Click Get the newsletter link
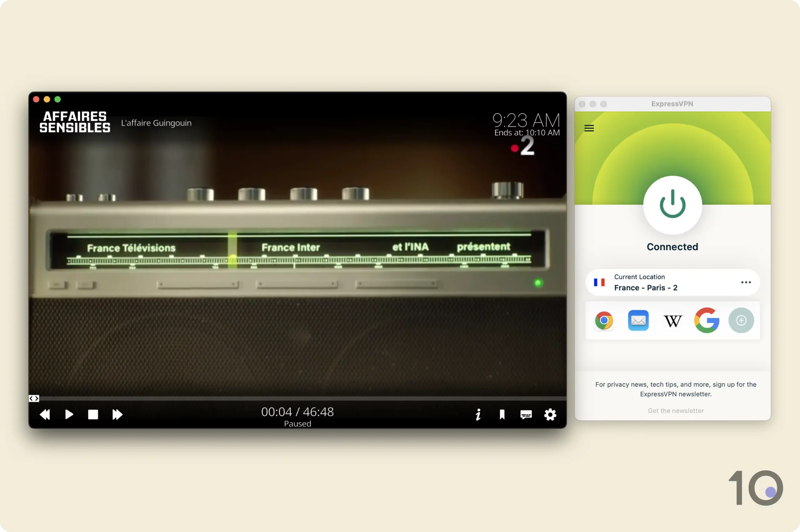Image resolution: width=800 pixels, height=532 pixels. [x=676, y=410]
